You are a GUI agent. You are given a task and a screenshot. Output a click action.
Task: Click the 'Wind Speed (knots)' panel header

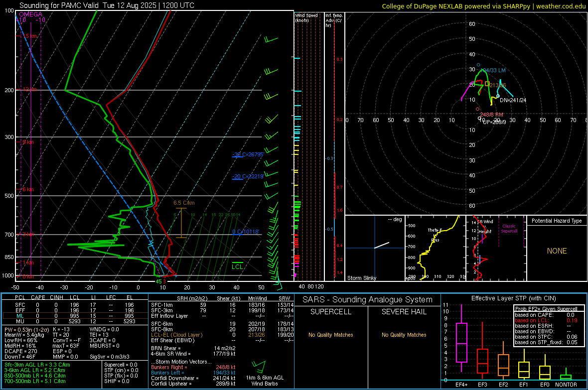[306, 17]
